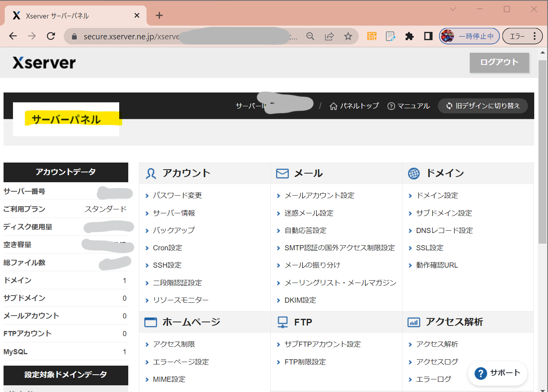Screen dimensions: 548x392
Task: Open エラーログ
Action: click(x=434, y=379)
